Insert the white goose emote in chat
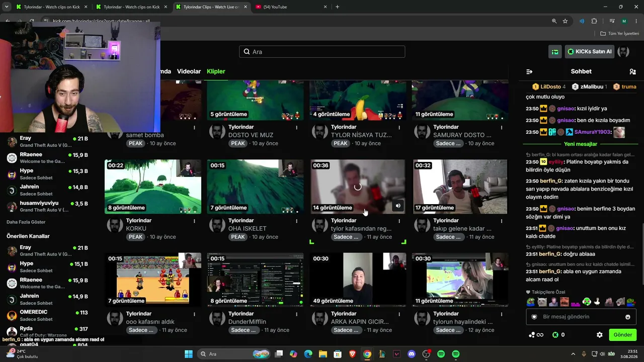Screen dimensions: 644x362 click(597, 302)
